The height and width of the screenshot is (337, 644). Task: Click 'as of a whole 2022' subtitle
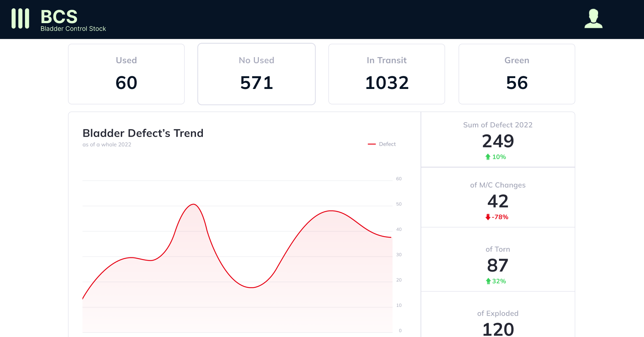pyautogui.click(x=107, y=144)
